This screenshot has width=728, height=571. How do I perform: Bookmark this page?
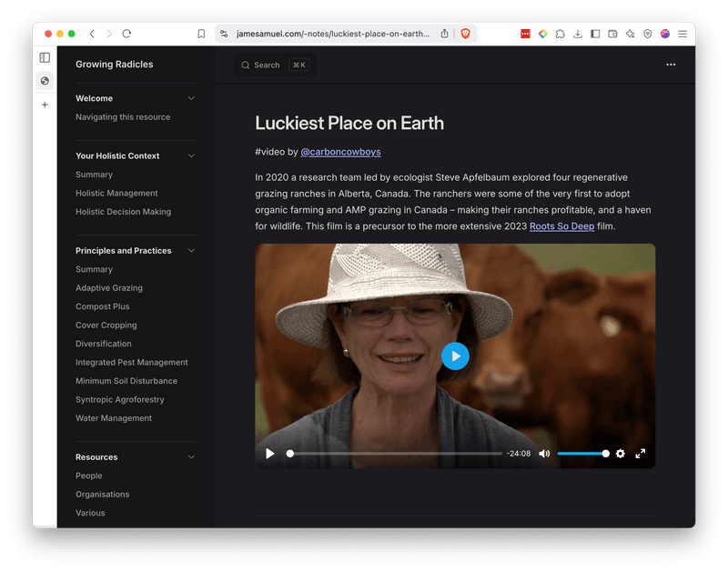201,34
